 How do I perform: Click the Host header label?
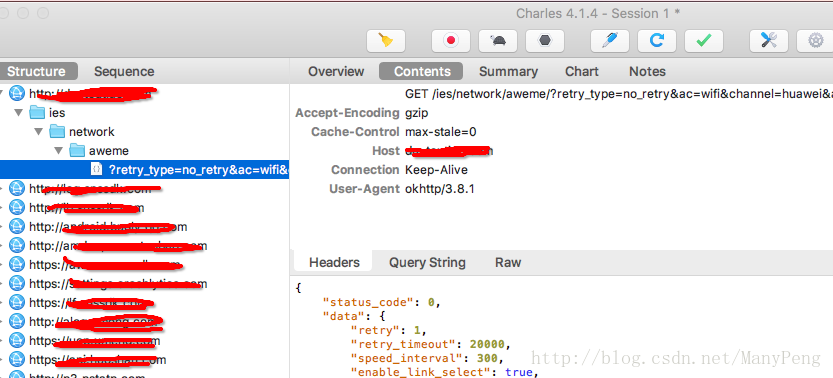coord(386,151)
